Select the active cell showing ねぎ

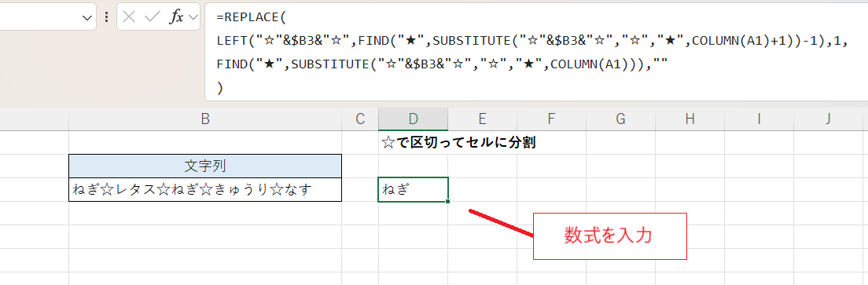tap(413, 189)
